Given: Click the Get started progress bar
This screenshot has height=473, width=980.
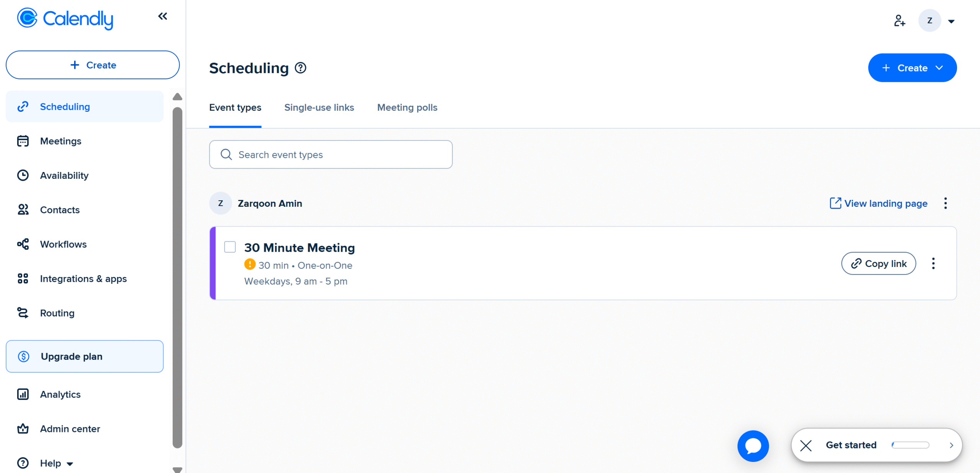Looking at the screenshot, I should pyautogui.click(x=910, y=445).
